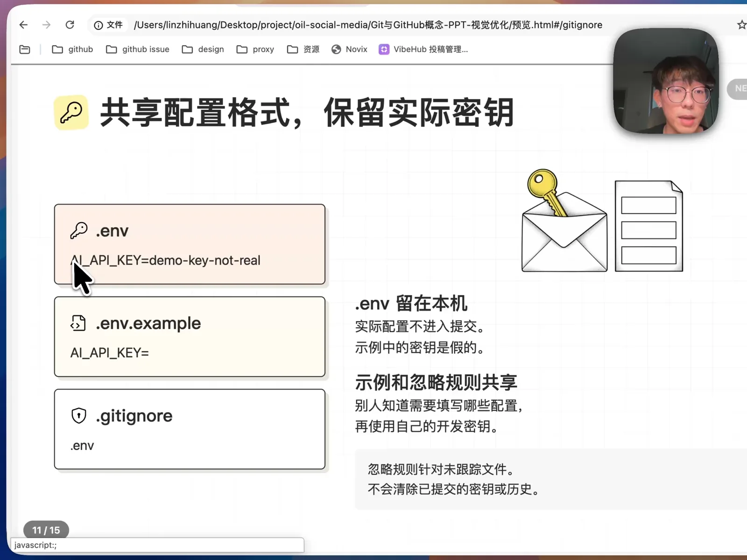Click the document form illustration
747x560 pixels.
pyautogui.click(x=649, y=226)
